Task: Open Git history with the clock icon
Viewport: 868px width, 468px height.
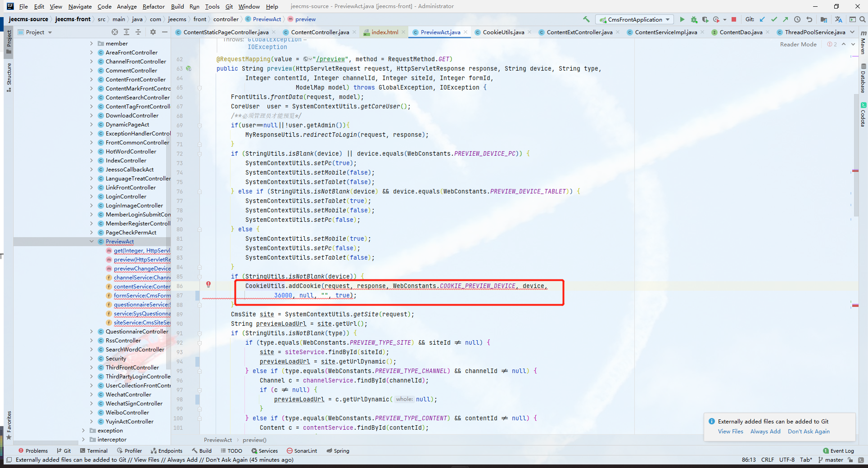Action: pos(797,19)
